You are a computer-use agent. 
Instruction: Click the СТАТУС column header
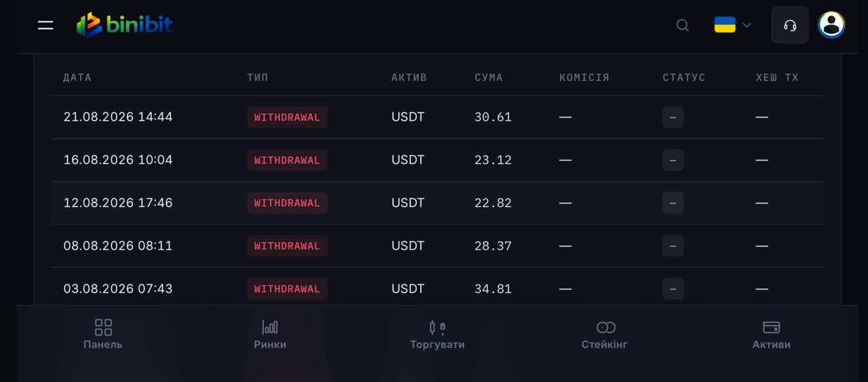[x=684, y=77]
